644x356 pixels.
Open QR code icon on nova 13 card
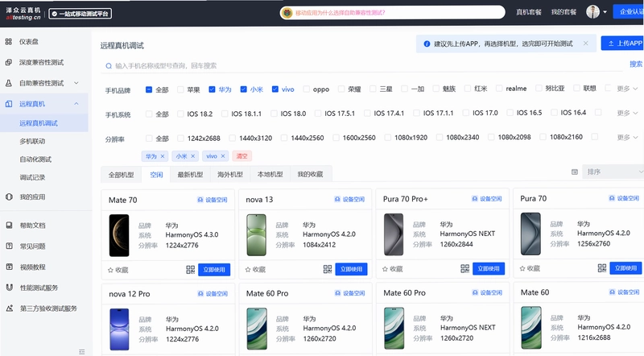click(328, 269)
